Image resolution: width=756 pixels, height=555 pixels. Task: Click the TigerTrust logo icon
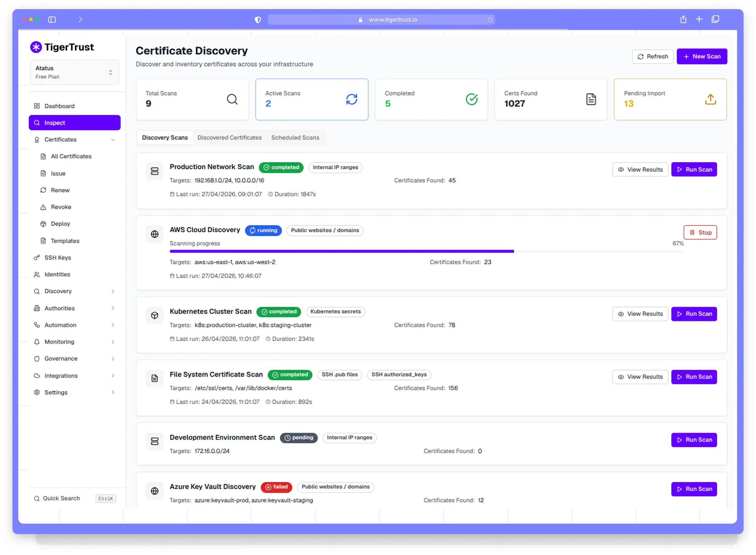coord(36,47)
